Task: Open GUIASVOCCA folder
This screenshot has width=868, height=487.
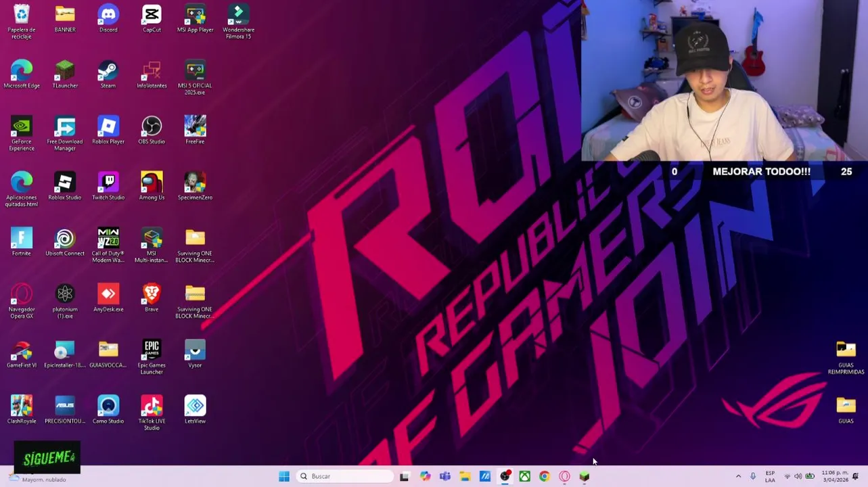Action: point(108,354)
